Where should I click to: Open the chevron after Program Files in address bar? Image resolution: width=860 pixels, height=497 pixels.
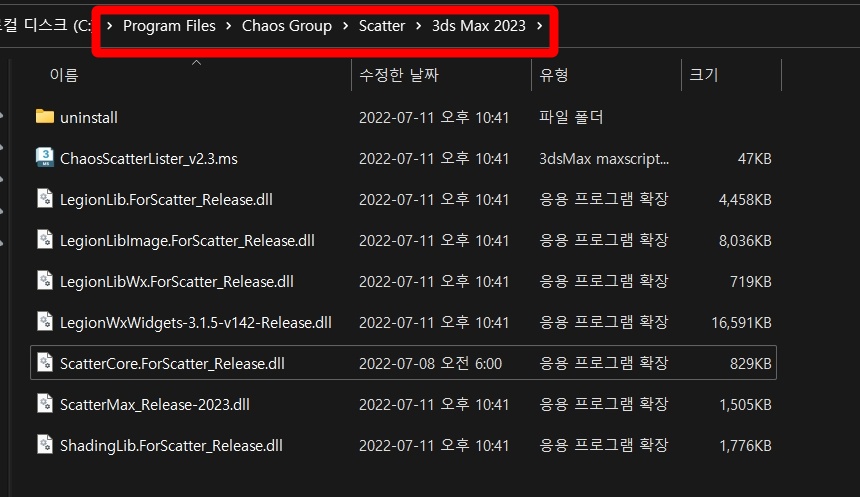click(229, 25)
